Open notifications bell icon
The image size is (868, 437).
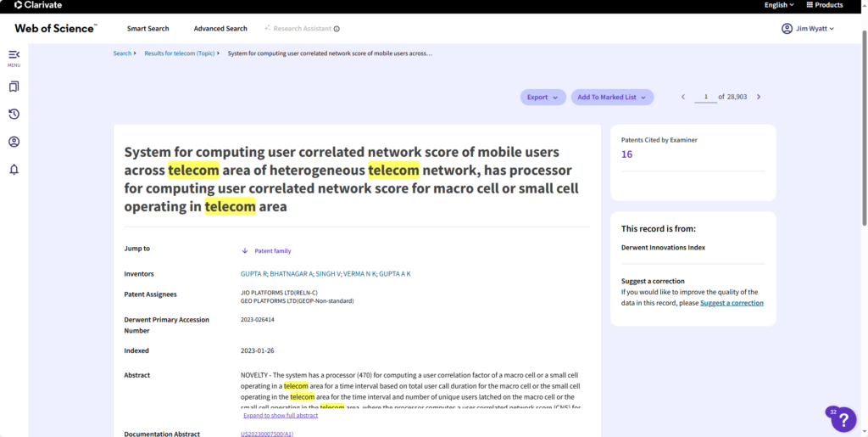coord(14,170)
